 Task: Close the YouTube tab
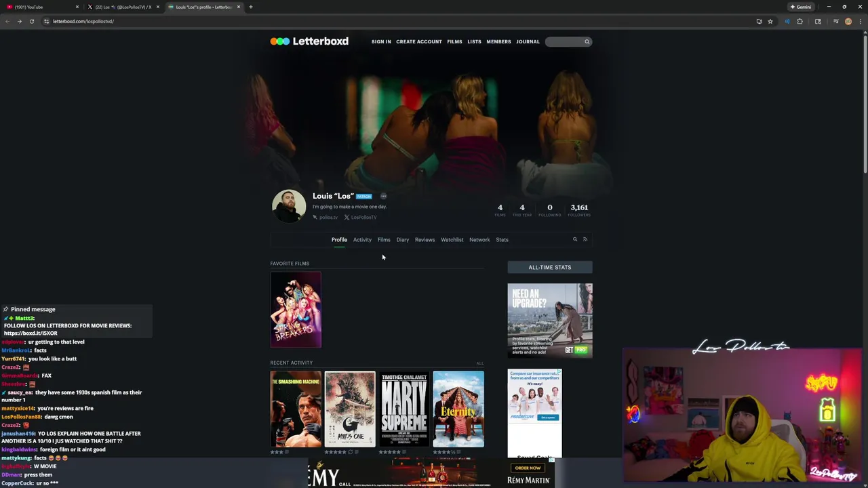pyautogui.click(x=77, y=7)
